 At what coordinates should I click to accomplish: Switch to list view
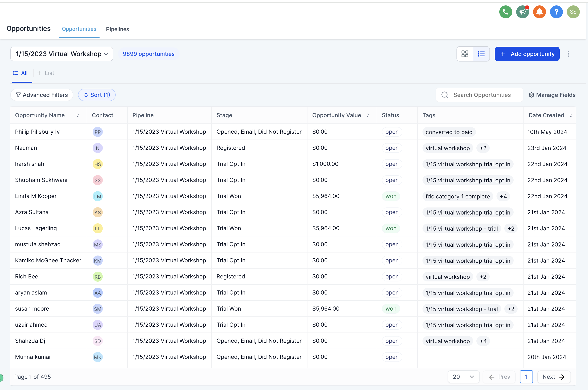(481, 54)
